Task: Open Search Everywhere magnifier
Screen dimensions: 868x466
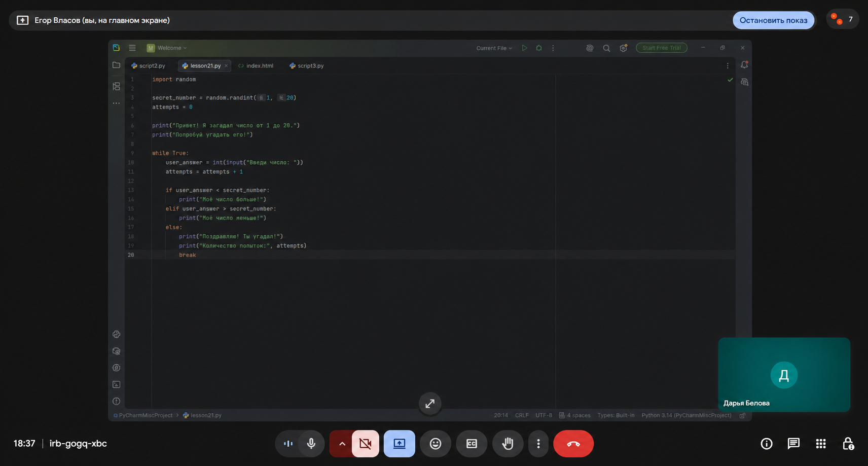Action: 606,48
